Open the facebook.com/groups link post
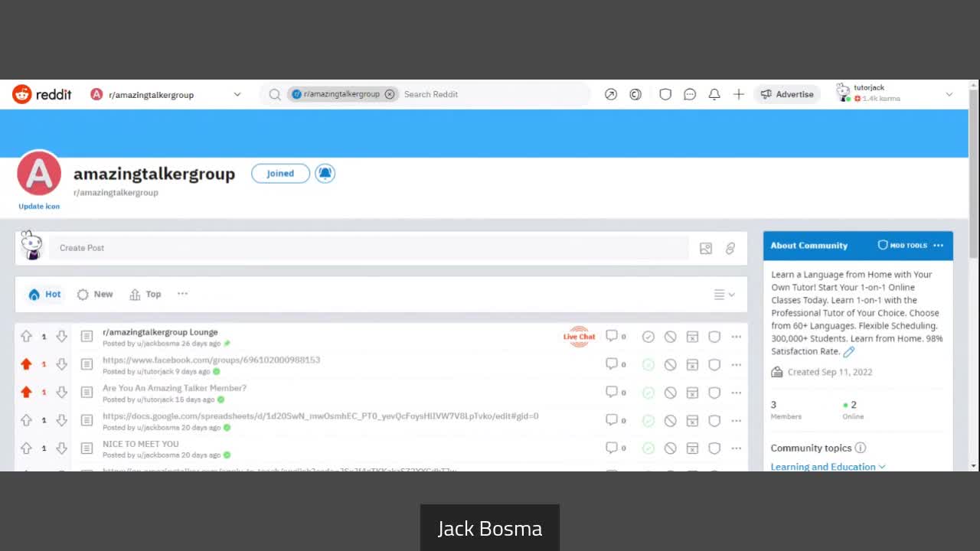Screen dimensions: 980x551 (211, 360)
